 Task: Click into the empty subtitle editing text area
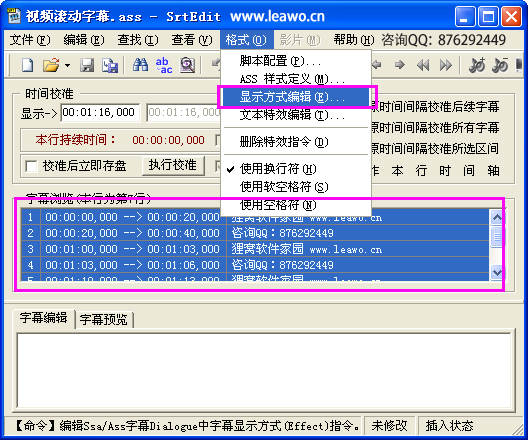point(264,370)
